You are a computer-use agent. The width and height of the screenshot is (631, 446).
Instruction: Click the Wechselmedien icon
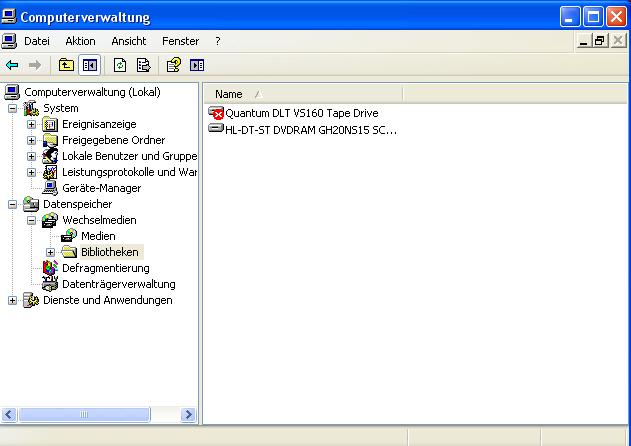(x=50, y=220)
